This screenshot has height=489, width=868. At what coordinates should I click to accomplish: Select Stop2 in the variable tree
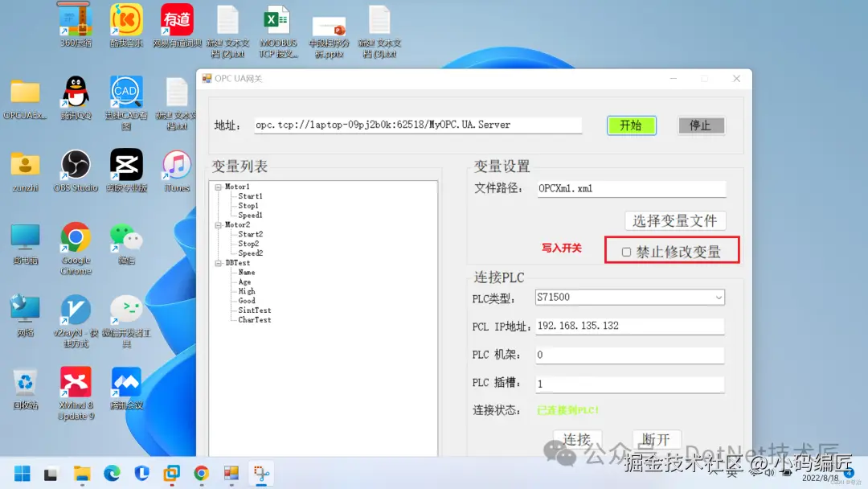click(248, 244)
